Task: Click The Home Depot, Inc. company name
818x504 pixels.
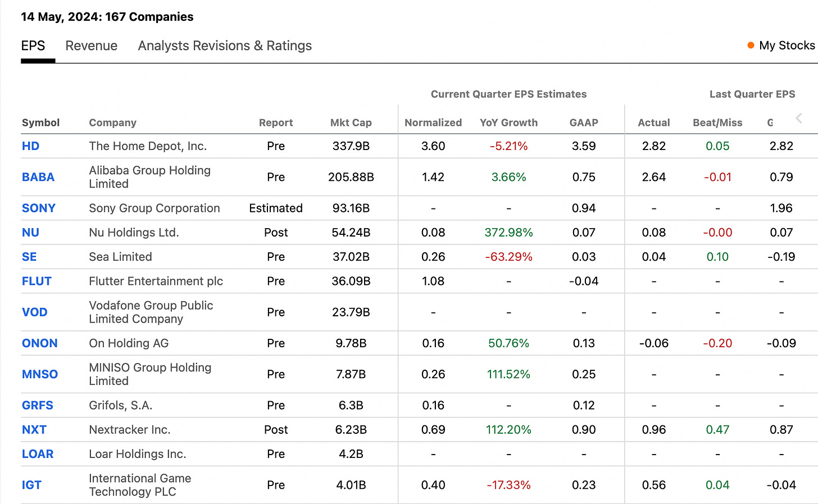Action: pos(148,146)
